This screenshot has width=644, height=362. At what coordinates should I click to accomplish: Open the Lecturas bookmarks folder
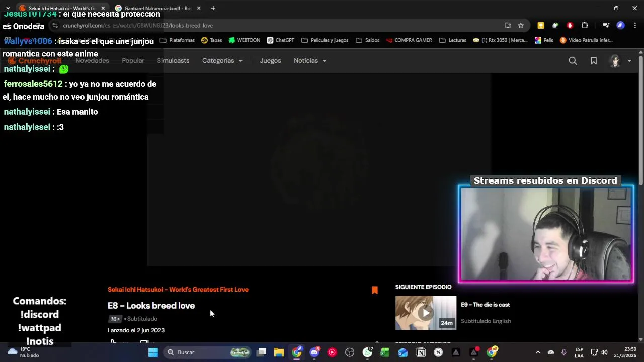pos(452,40)
